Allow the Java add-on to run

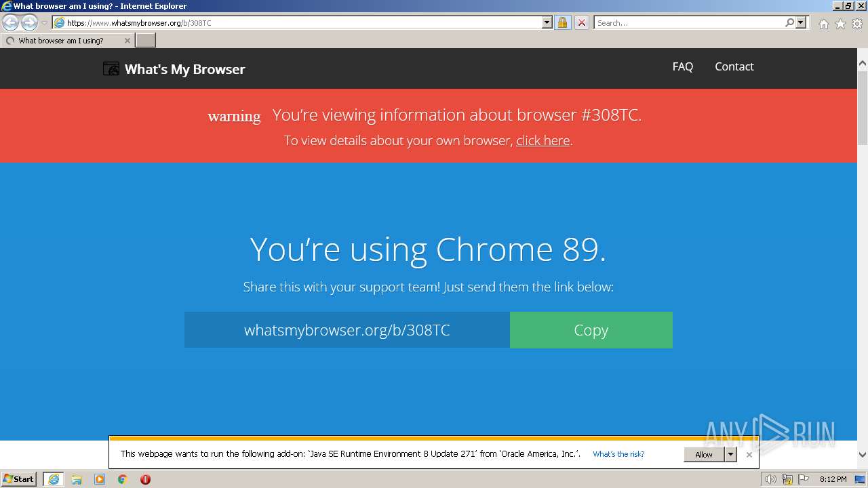704,455
